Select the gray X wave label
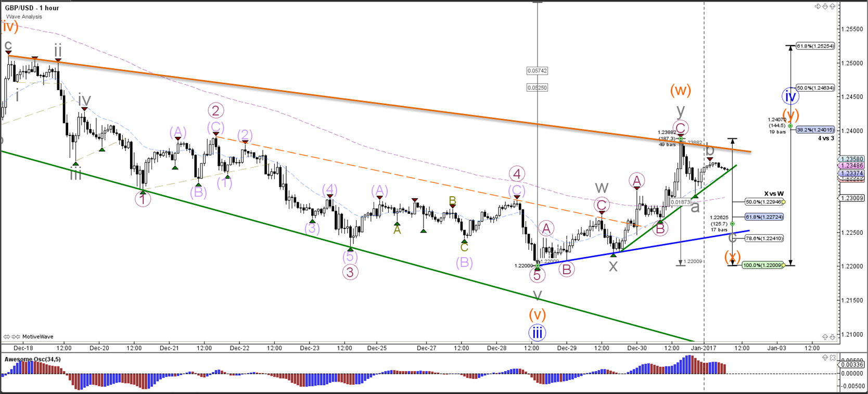 tap(614, 266)
